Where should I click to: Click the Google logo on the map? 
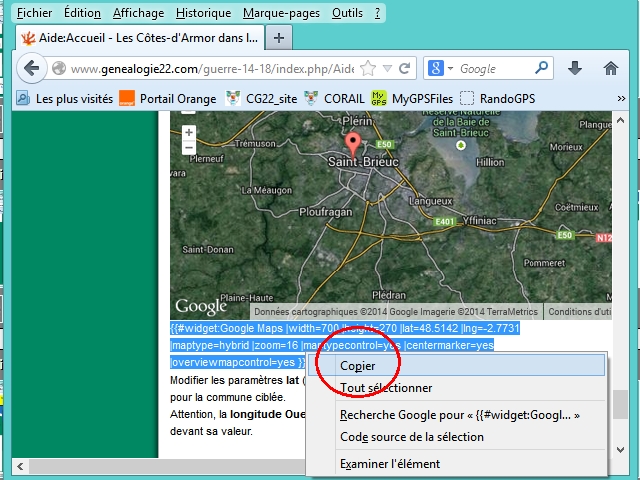(201, 307)
